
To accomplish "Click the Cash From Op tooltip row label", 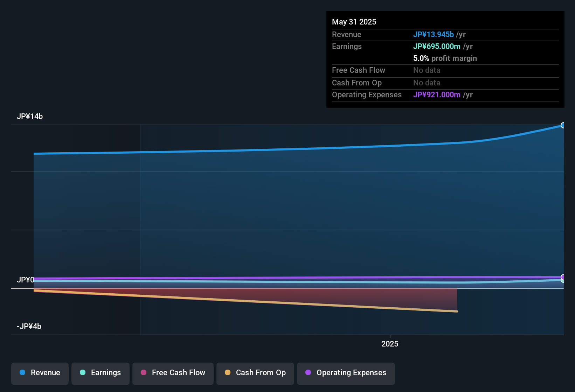I will (357, 83).
